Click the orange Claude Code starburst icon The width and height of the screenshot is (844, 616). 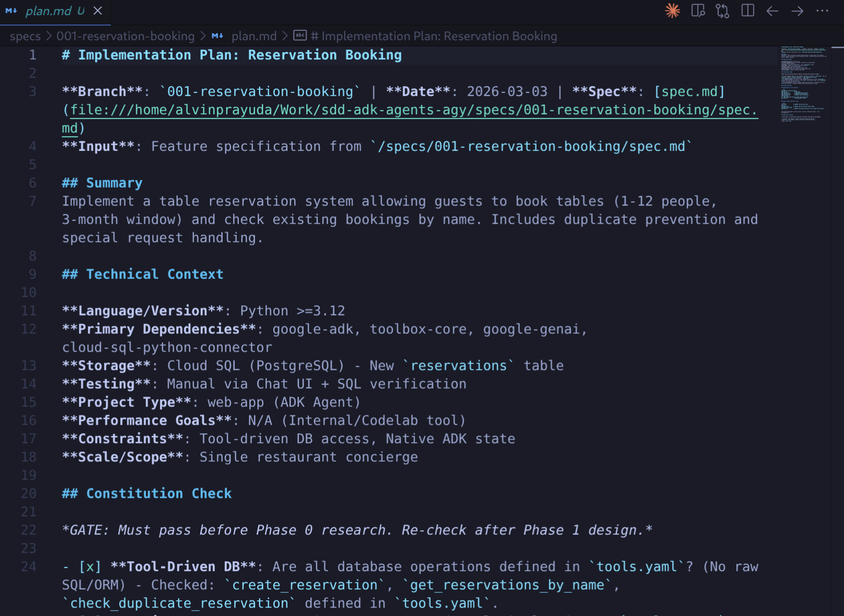[672, 10]
